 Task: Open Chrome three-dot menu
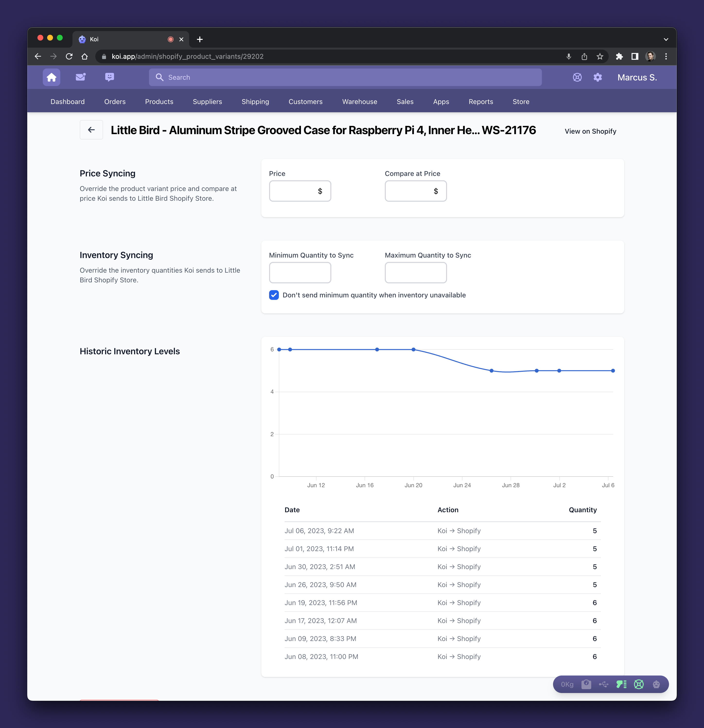pos(666,56)
